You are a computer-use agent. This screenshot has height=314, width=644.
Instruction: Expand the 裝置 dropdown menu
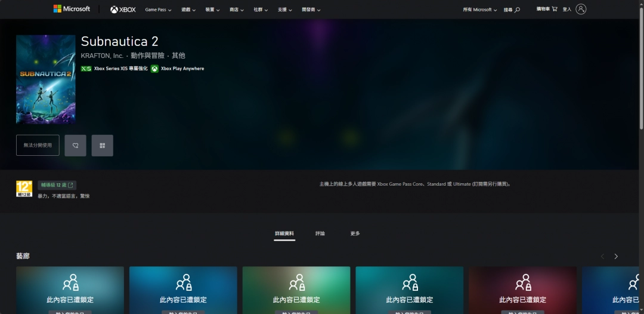tap(212, 10)
